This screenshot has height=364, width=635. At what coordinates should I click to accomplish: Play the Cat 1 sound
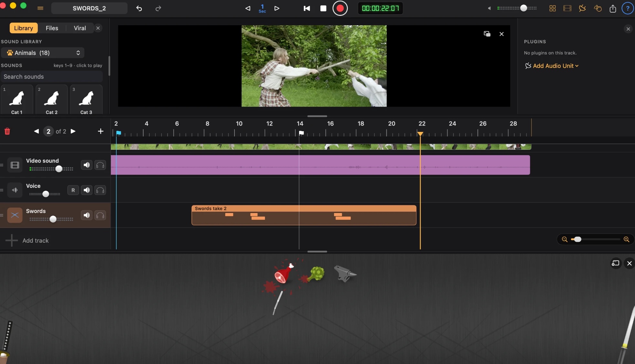pos(17,100)
